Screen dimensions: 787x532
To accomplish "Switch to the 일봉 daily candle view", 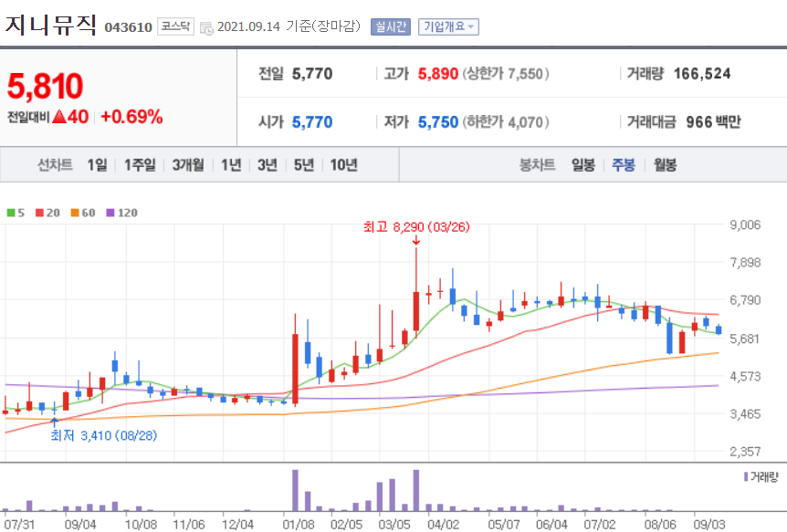I will pos(584,164).
